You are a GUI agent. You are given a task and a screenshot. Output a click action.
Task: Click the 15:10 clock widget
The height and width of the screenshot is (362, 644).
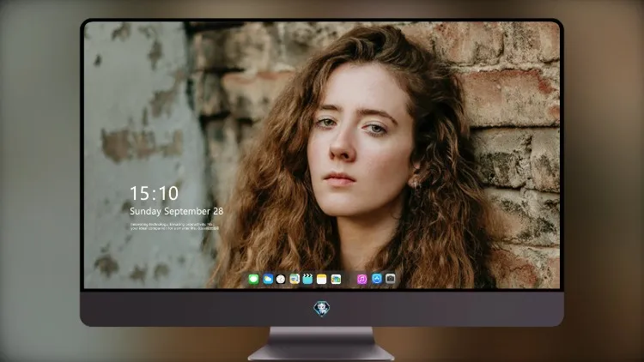coord(155,193)
